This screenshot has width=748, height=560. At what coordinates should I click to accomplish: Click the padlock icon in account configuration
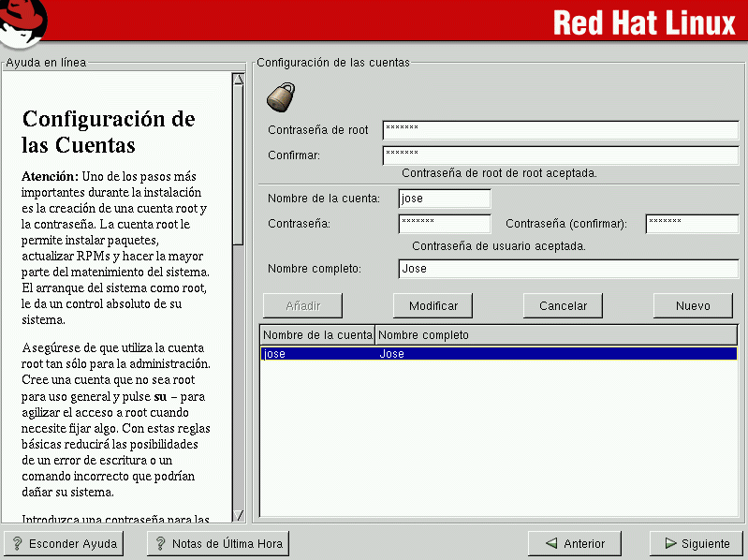point(281,96)
